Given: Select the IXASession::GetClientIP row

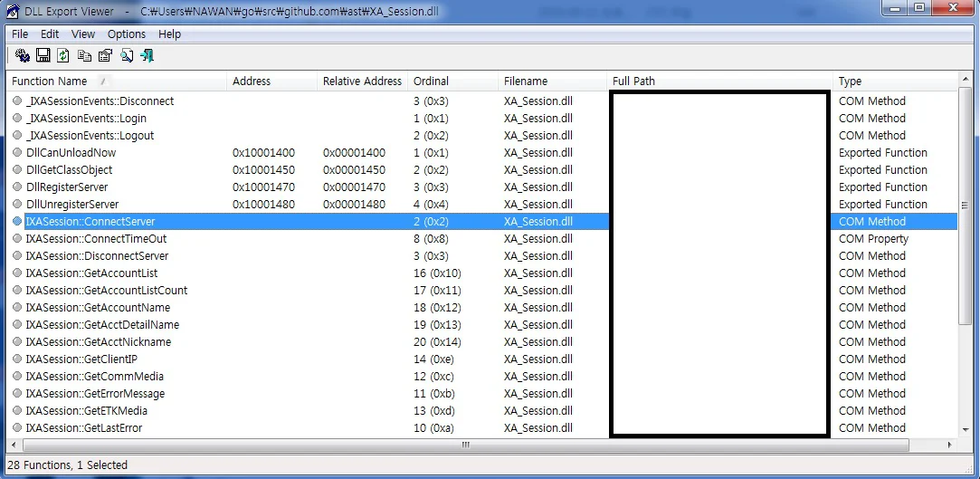Looking at the screenshot, I should [482, 359].
